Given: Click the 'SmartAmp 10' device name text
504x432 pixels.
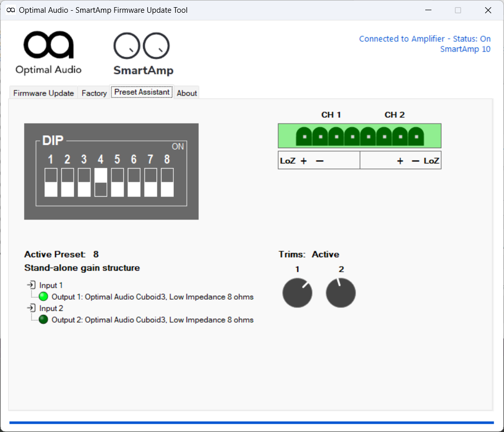Looking at the screenshot, I should pyautogui.click(x=465, y=49).
